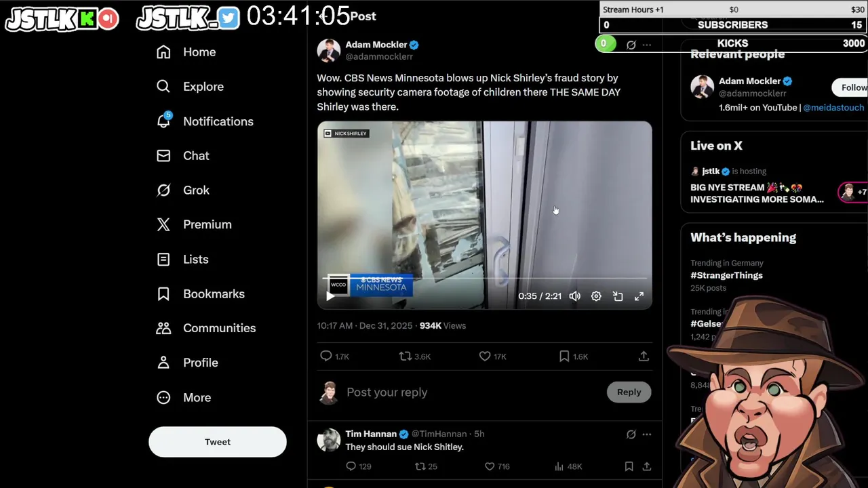Click the Communities people icon
Image resolution: width=868 pixels, height=488 pixels.
[x=163, y=328]
